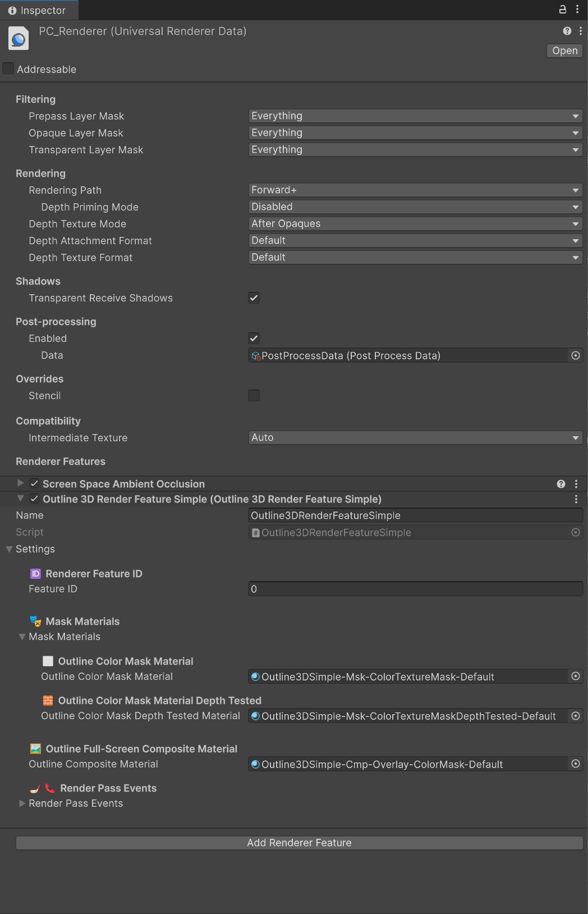588x914 pixels.
Task: Open Outline 3D Render Feature kebab menu
Action: (576, 499)
